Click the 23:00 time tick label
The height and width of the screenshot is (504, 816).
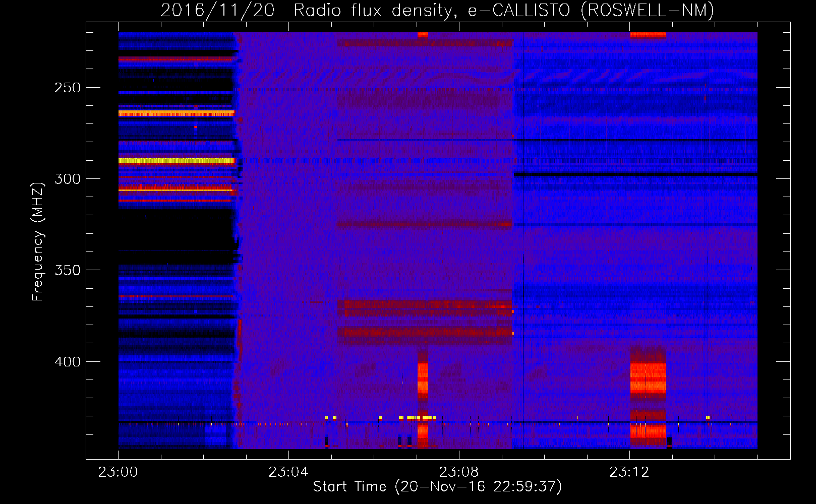(x=118, y=472)
